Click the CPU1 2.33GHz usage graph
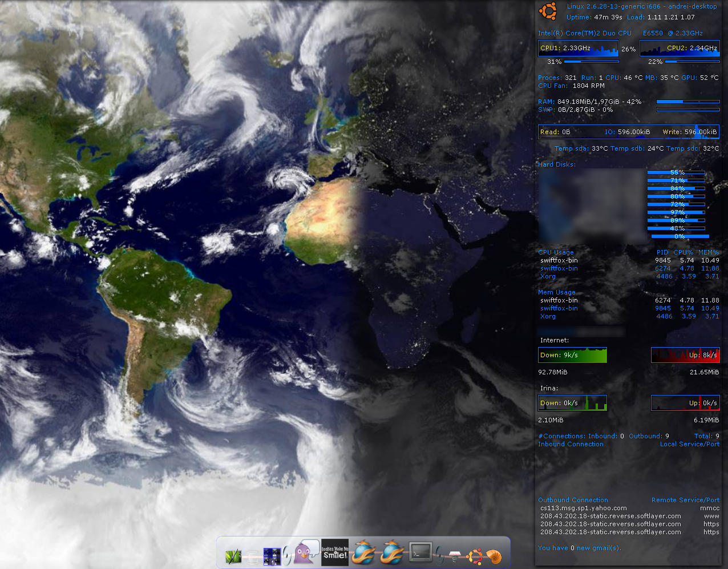 [x=578, y=49]
